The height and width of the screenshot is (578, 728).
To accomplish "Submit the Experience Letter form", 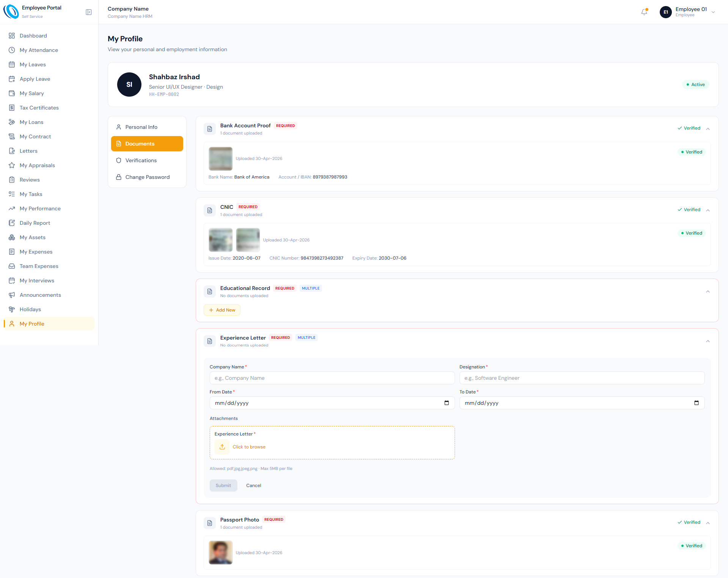I will (223, 486).
